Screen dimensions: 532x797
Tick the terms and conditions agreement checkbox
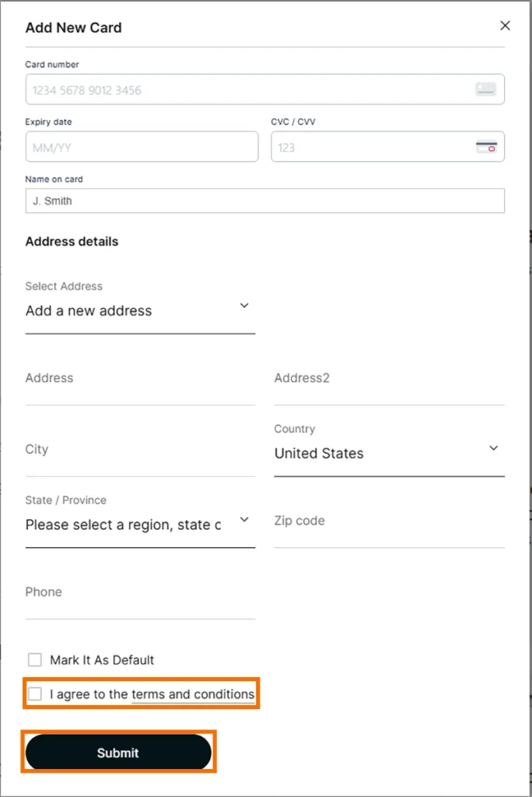(35, 694)
